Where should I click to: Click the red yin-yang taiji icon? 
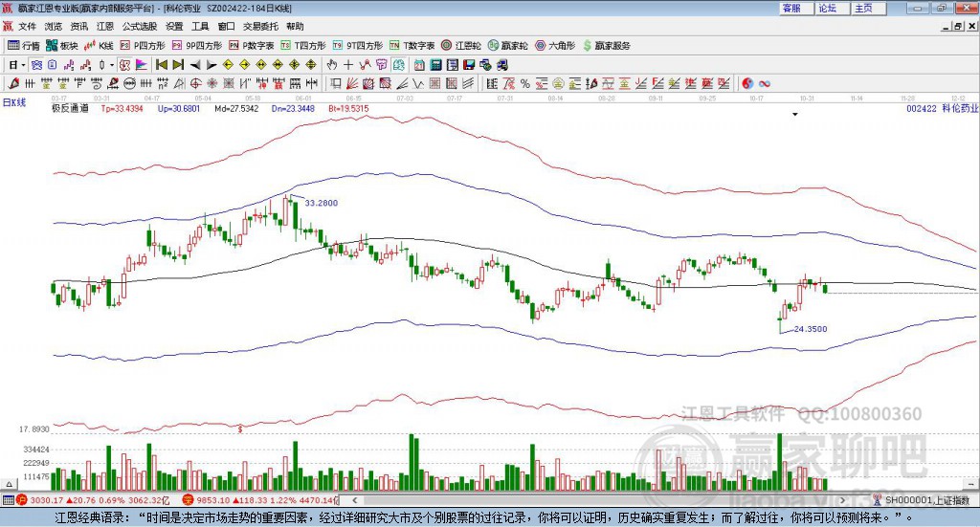point(747,83)
